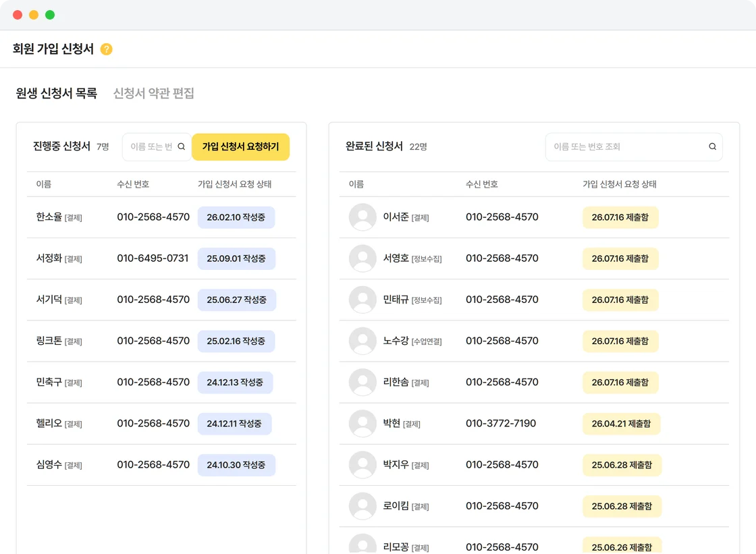Click 25.06.28 제출함 badge for 박지우

622,465
